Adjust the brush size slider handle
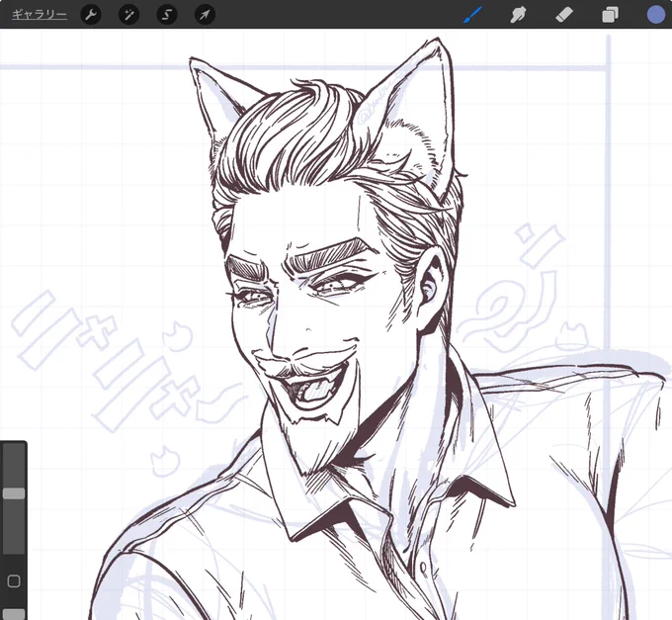Image resolution: width=672 pixels, height=620 pixels. 14,493
